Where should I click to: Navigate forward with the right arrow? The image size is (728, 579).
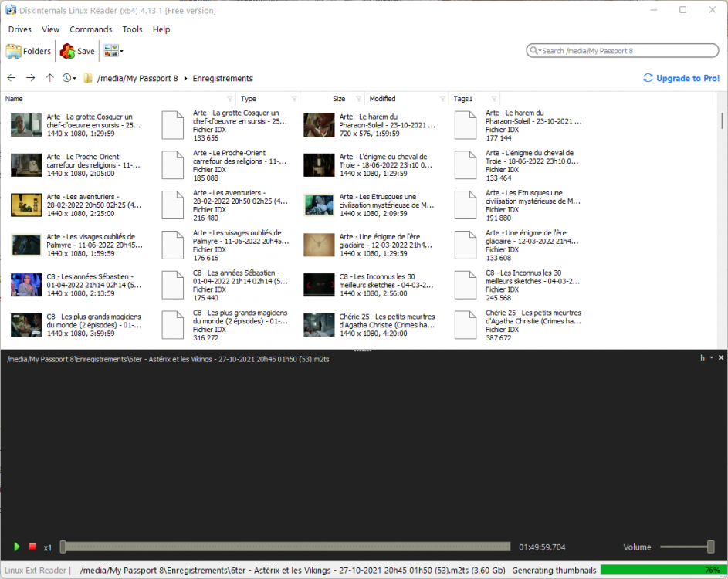coord(30,78)
